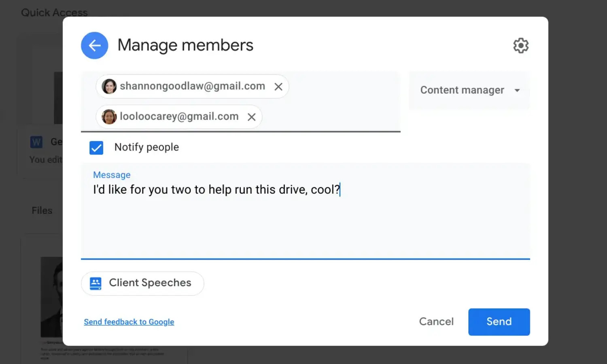Click the Quick Access heading in background

[x=54, y=13]
